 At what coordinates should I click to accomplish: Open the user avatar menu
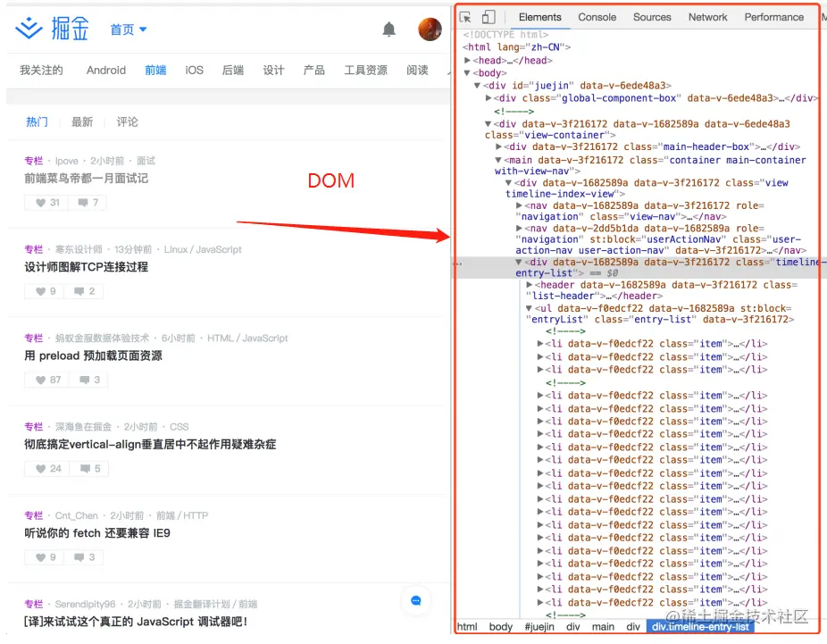pyautogui.click(x=430, y=29)
